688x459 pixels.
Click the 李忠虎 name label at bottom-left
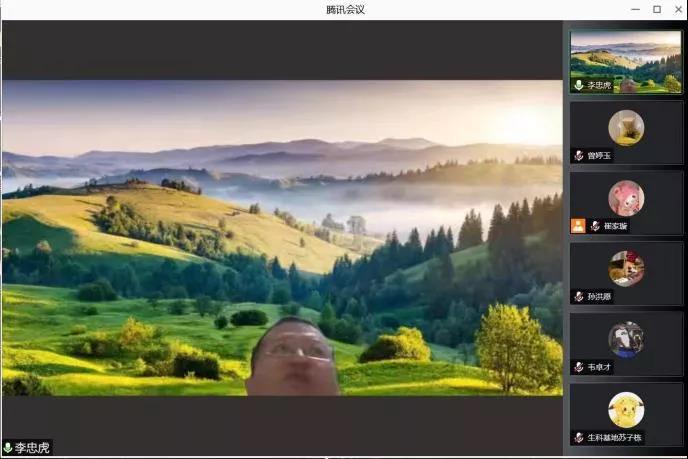click(x=32, y=448)
